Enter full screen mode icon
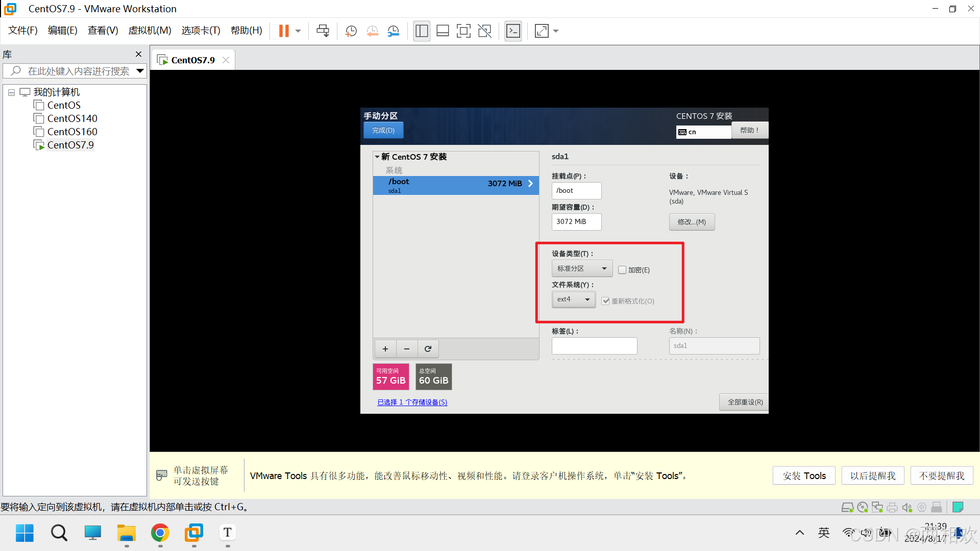The image size is (980, 551). 463,31
